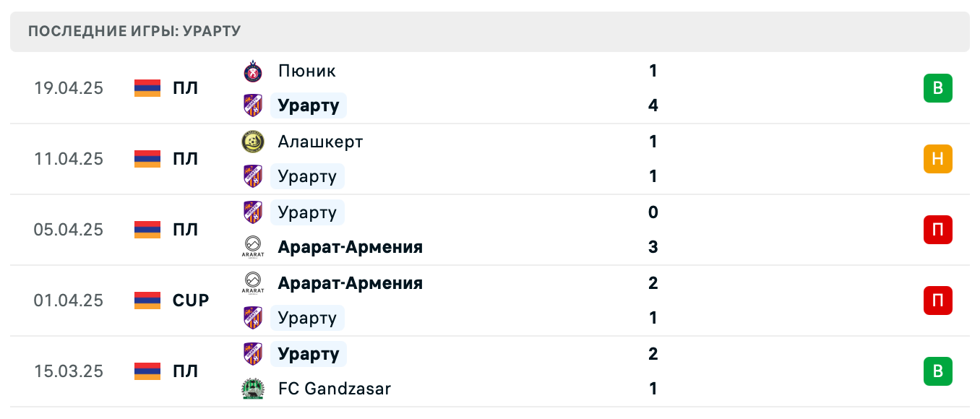980x419 pixels.
Task: Click the Urartu logo in the 05.04.25 row
Action: [x=253, y=212]
